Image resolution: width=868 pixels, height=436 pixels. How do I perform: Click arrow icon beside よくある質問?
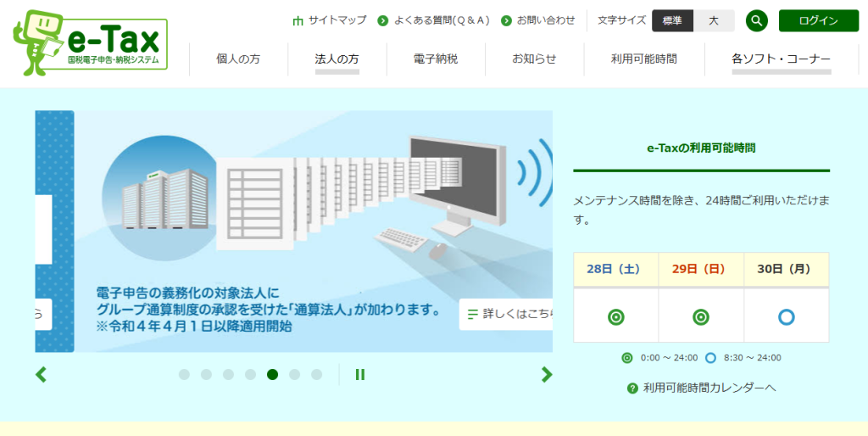(383, 21)
